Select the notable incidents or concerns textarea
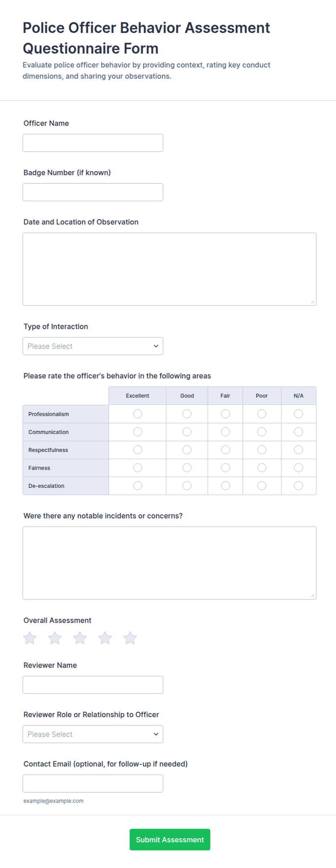 [169, 563]
